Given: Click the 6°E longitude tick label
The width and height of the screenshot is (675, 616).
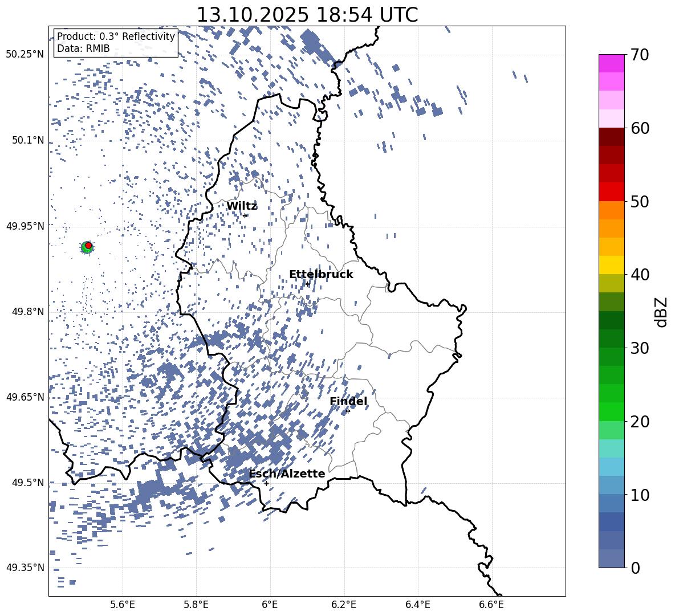Looking at the screenshot, I should 270,605.
